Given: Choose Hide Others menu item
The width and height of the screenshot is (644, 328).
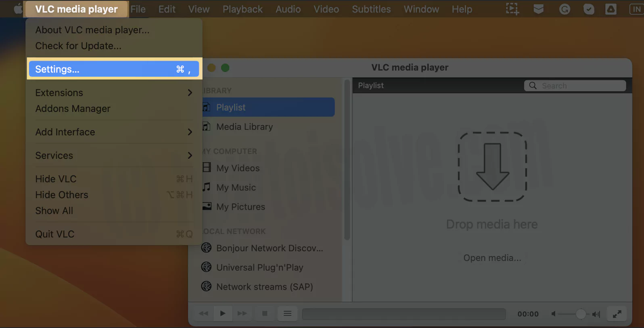Looking at the screenshot, I should tap(114, 195).
